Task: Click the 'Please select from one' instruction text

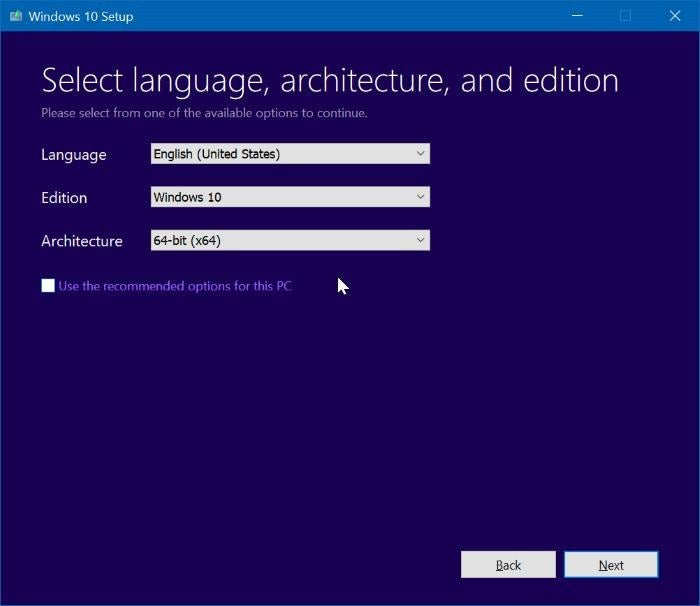Action: coord(204,113)
